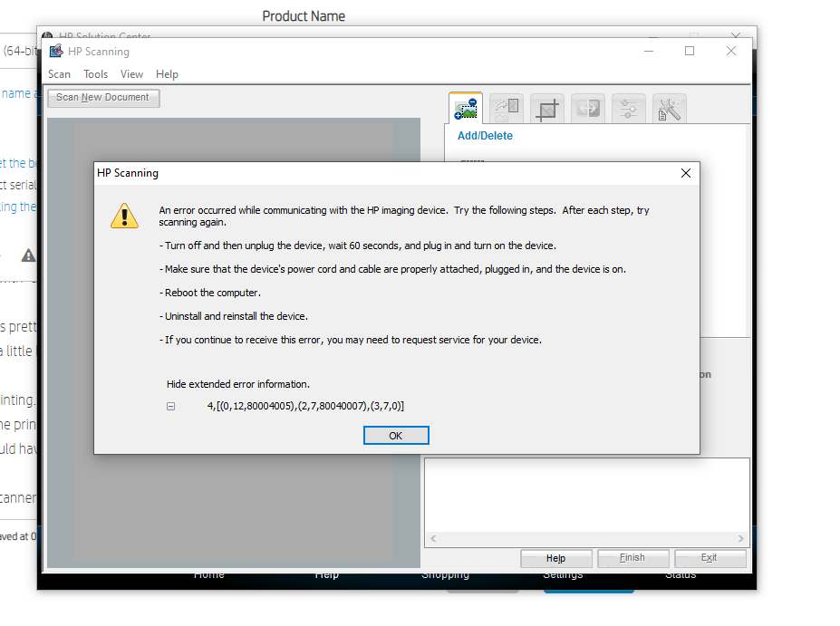Screen dimensions: 840x626
Task: Select the Crop tool tab
Action: [546, 108]
